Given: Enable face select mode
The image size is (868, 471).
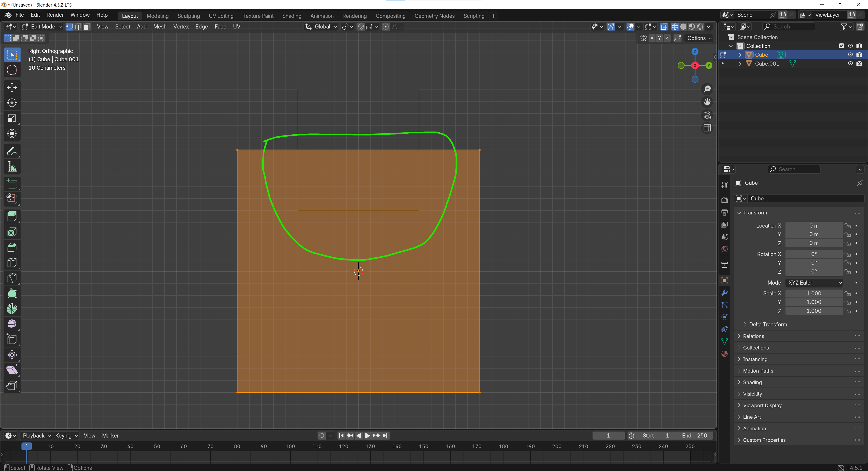Looking at the screenshot, I should click(x=87, y=27).
